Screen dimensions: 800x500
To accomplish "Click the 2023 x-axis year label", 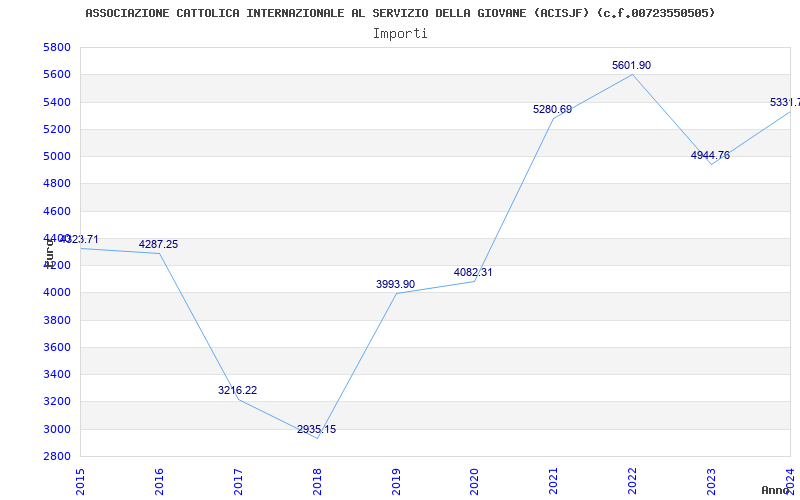I will (x=711, y=482).
